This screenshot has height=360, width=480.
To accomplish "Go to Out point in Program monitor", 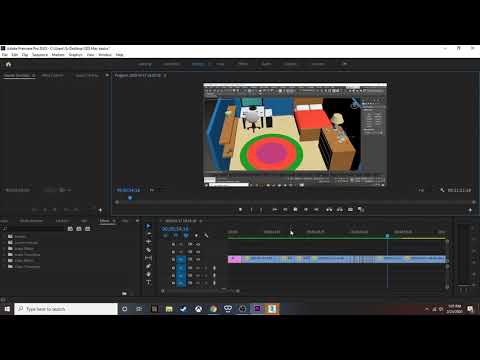I will pos(316,210).
